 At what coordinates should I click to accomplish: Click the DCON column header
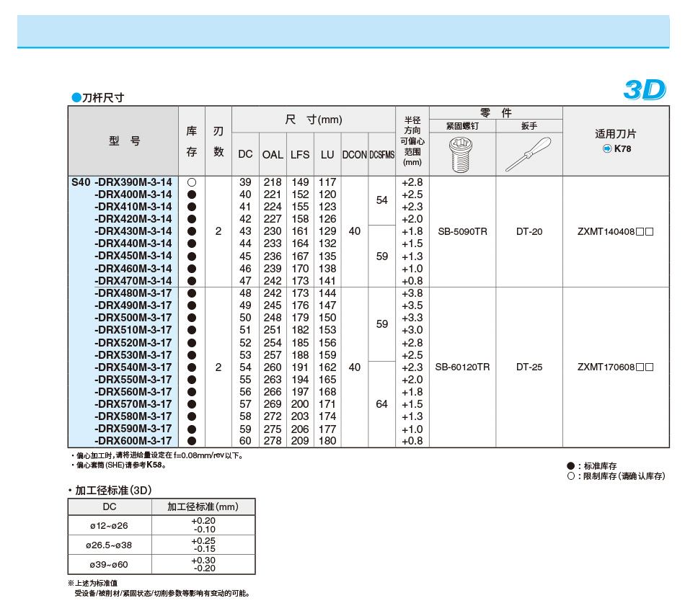coord(354,155)
